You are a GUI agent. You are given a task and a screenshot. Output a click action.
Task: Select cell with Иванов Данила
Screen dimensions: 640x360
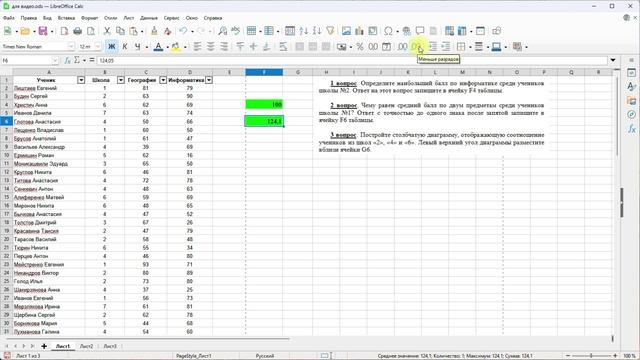(49, 113)
